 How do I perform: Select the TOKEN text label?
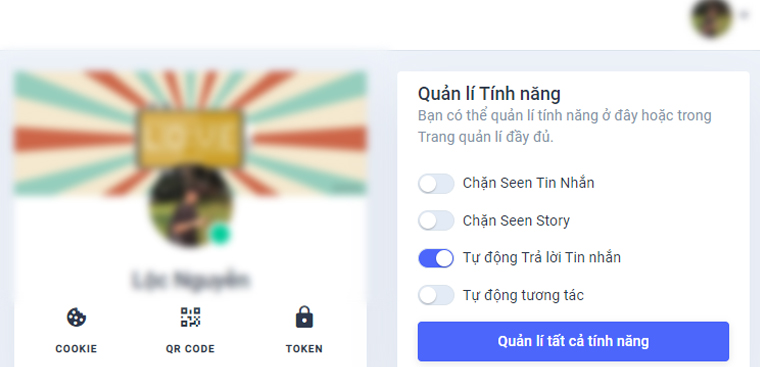tap(304, 349)
